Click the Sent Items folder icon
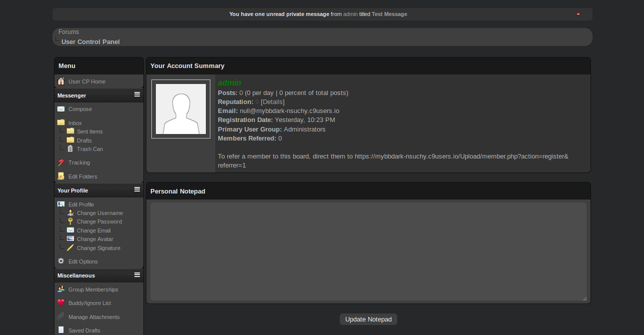This screenshot has width=644, height=335. pyautogui.click(x=70, y=131)
